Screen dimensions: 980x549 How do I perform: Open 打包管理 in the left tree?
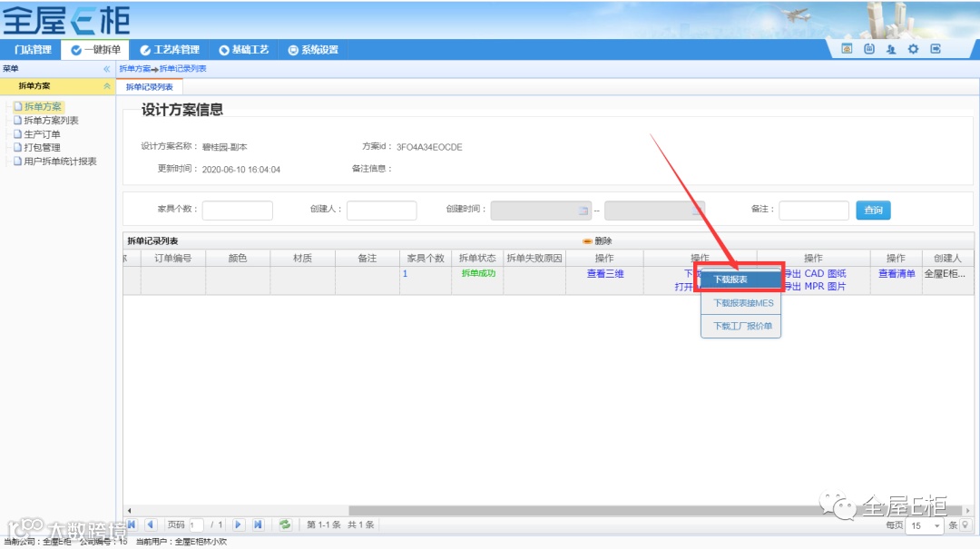point(42,148)
